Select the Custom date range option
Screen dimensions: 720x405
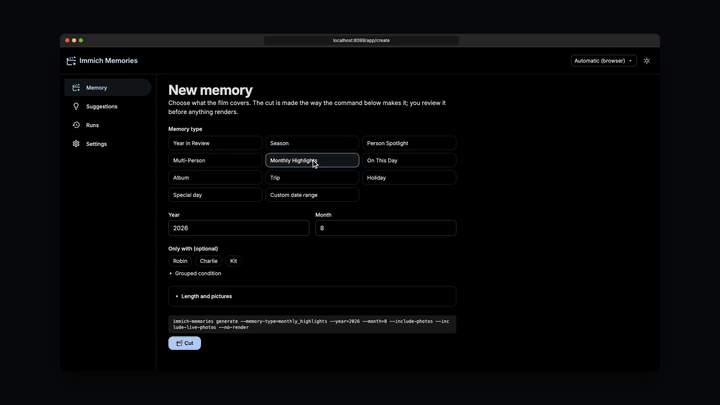pyautogui.click(x=312, y=195)
